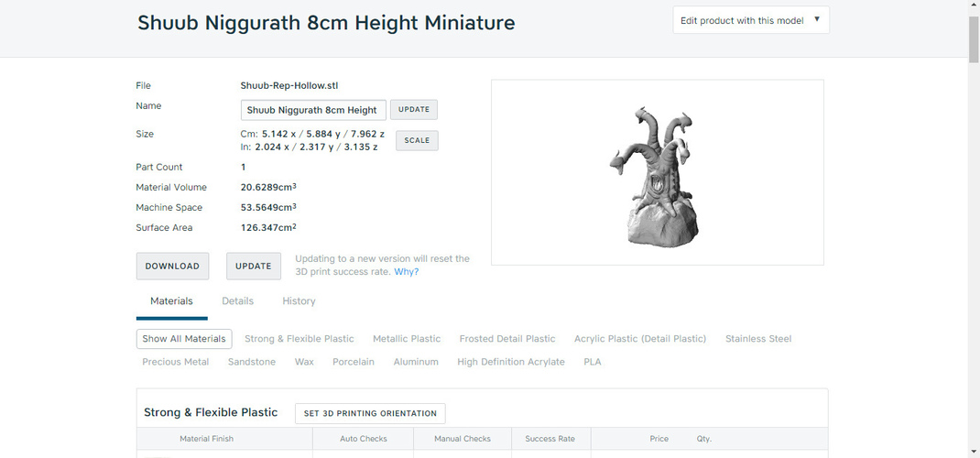Switch to the History tab
This screenshot has height=458, width=980.
[x=299, y=301]
